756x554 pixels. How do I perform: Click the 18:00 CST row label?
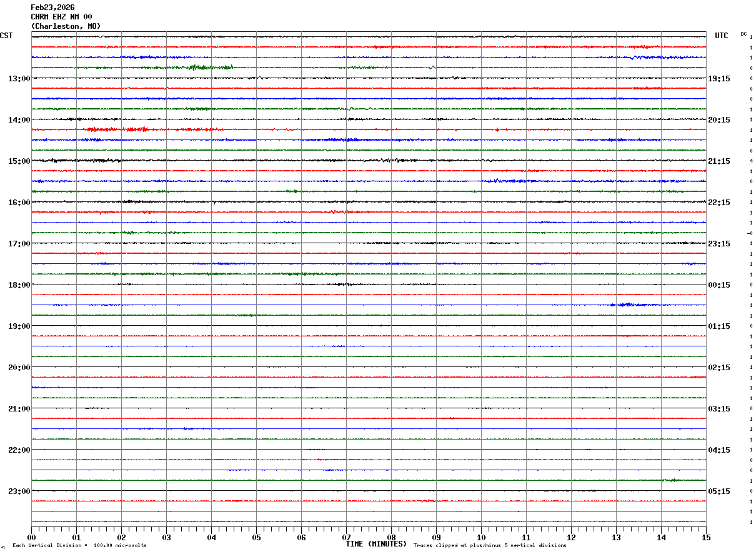(x=19, y=285)
